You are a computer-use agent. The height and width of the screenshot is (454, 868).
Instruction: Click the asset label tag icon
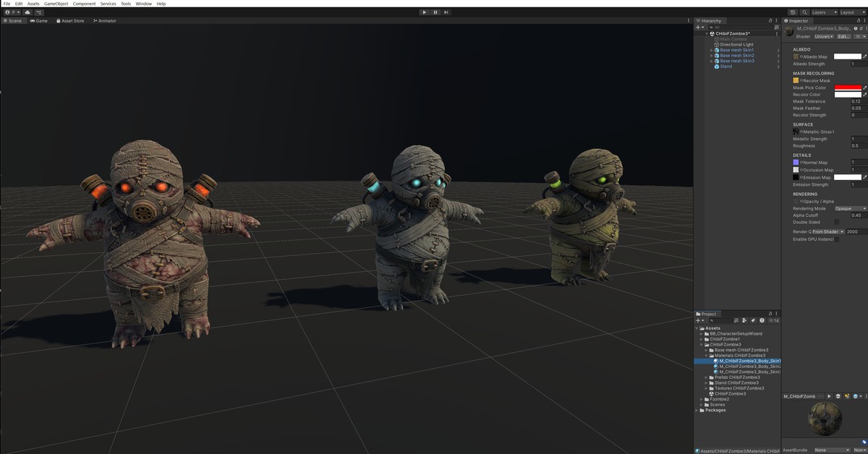point(864,442)
